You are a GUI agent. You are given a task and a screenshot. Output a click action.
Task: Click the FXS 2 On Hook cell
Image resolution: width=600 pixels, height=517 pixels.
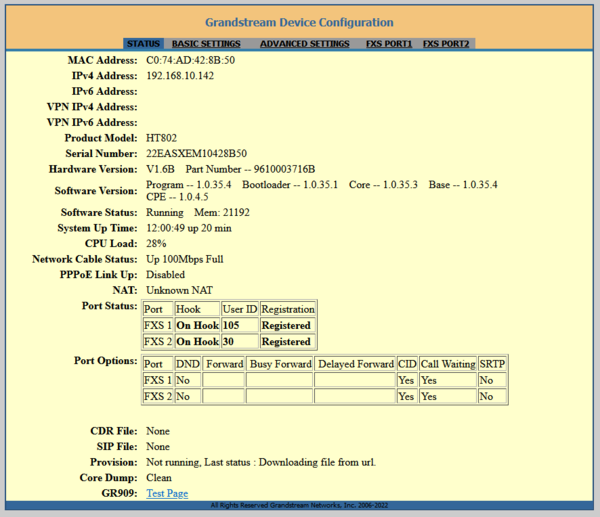[x=197, y=341]
